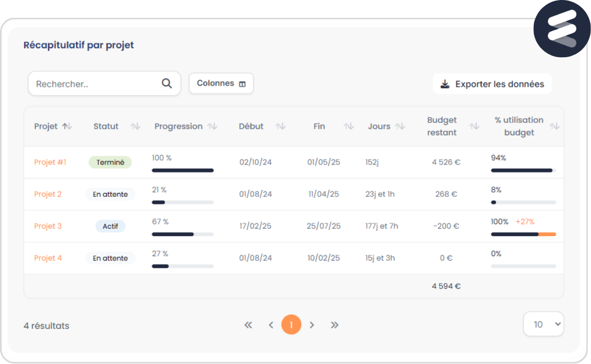The image size is (591, 364).
Task: Click Exporter les données button
Action: tap(492, 84)
